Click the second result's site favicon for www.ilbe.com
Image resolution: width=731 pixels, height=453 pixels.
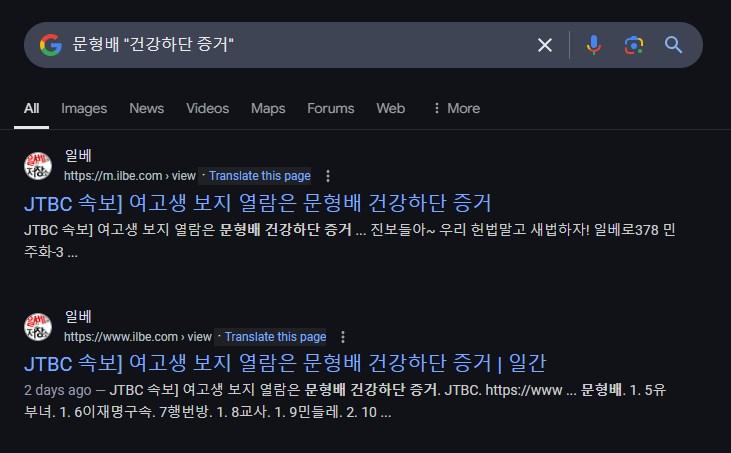(38, 327)
